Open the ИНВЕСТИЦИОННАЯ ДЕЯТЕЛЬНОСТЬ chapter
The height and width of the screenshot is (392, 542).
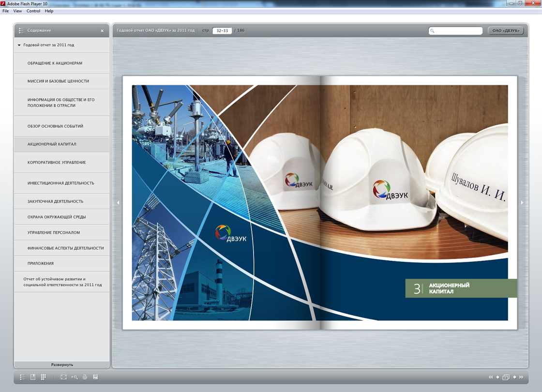coord(62,183)
